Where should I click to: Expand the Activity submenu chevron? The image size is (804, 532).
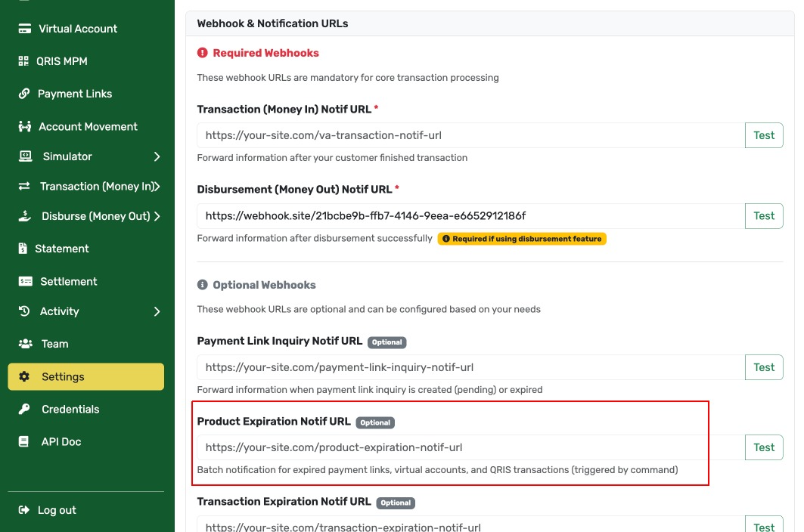tap(157, 311)
